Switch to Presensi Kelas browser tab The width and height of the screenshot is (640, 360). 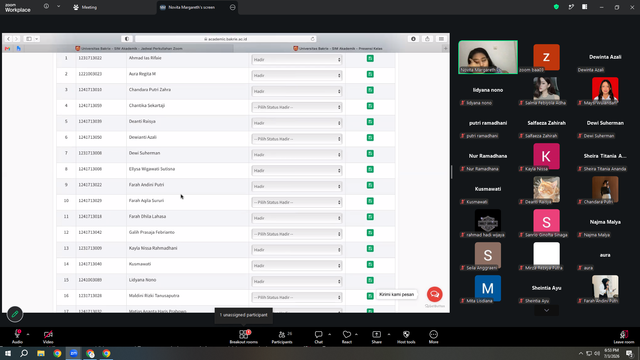click(339, 48)
